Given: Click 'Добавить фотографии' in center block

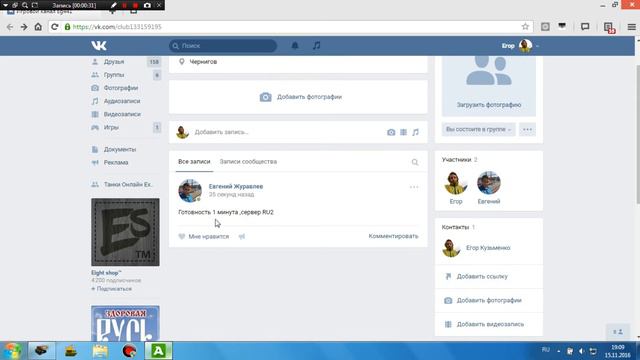Looking at the screenshot, I should pos(301,97).
